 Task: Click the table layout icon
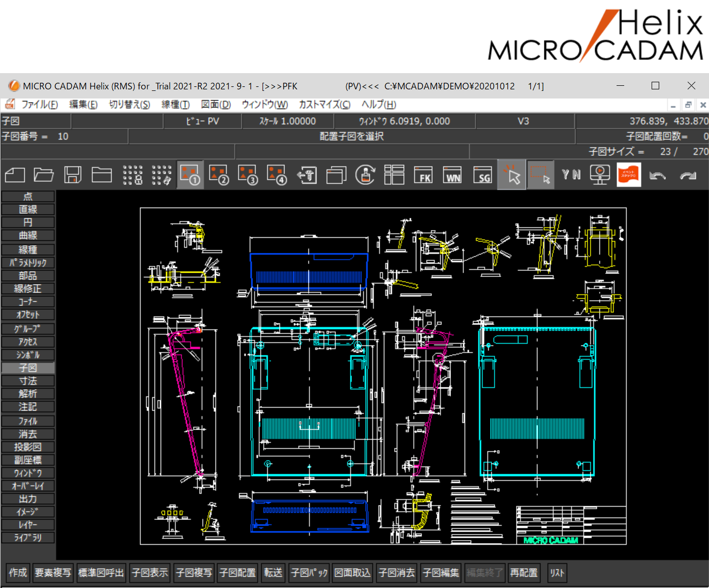click(394, 175)
